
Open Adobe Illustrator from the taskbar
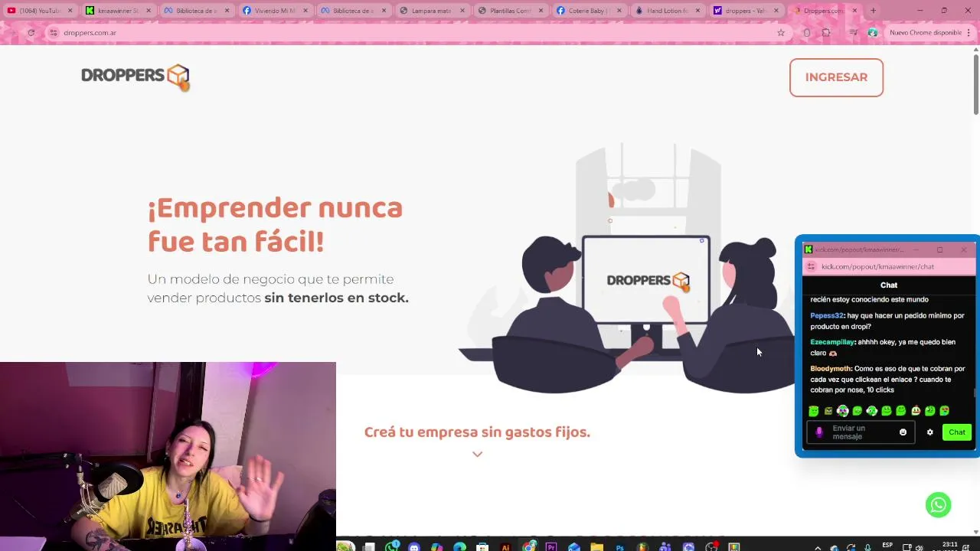tap(505, 546)
